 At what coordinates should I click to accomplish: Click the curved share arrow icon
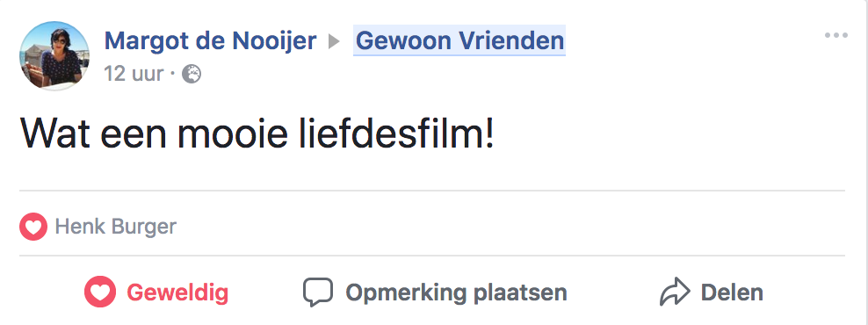pos(675,292)
